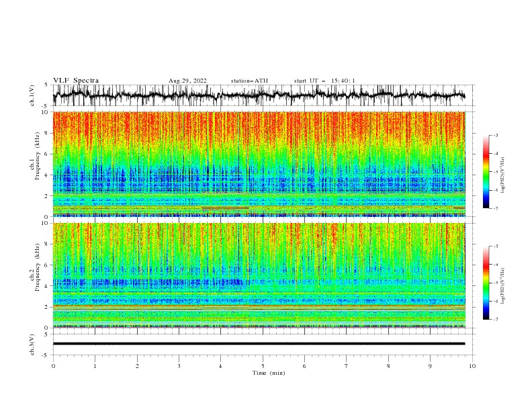The height and width of the screenshot is (411, 532).
Task: Click the 'ch.3(V)' axis label
Action: pos(32,345)
